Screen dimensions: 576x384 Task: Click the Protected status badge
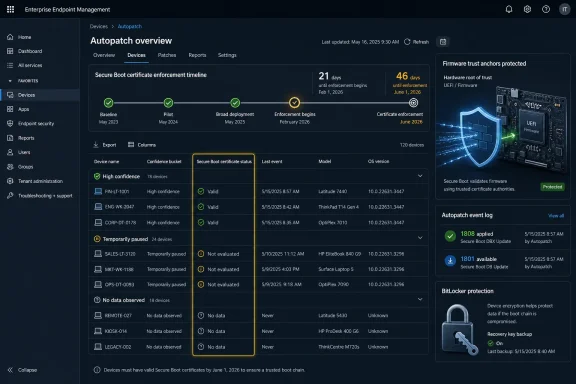coord(552,187)
